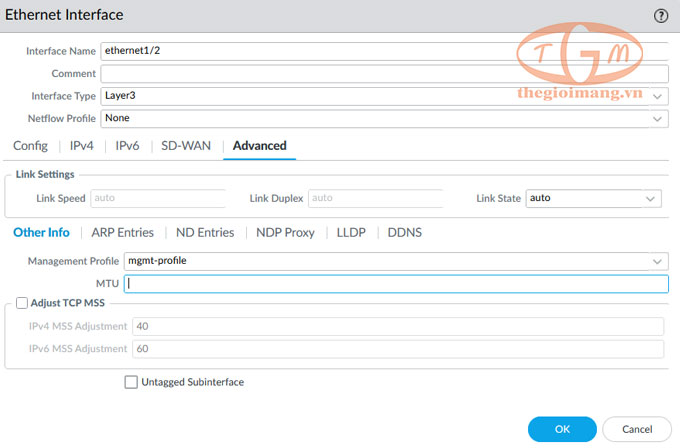Click the Link Settings group title
The height and width of the screenshot is (448, 680).
[x=45, y=174]
